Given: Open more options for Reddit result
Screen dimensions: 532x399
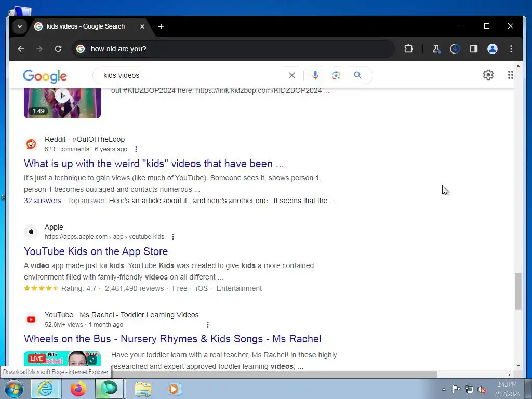Looking at the screenshot, I should click(x=136, y=149).
